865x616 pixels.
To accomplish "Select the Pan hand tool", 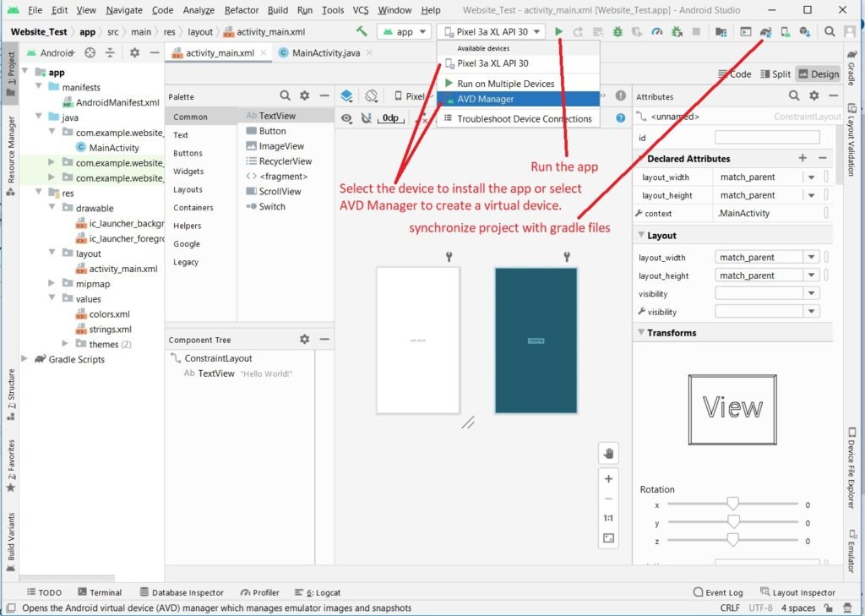I will tap(608, 454).
